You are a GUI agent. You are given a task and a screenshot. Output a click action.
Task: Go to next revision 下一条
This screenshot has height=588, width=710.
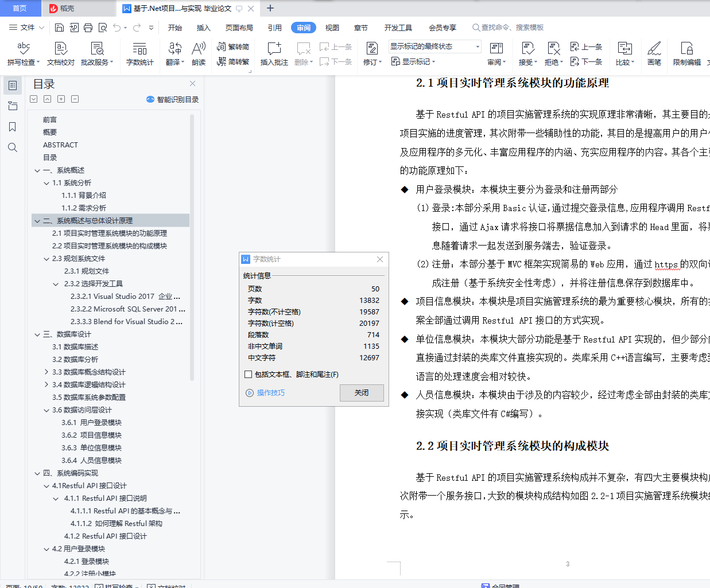(x=586, y=61)
